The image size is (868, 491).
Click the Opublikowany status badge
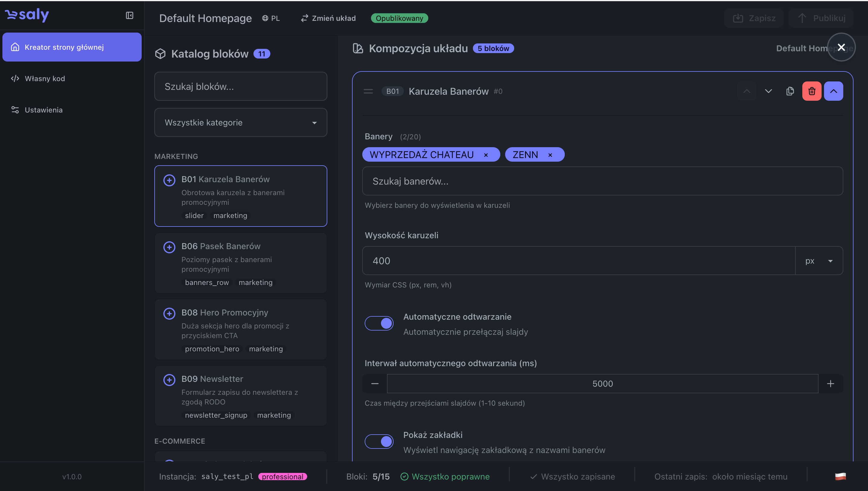coord(399,18)
